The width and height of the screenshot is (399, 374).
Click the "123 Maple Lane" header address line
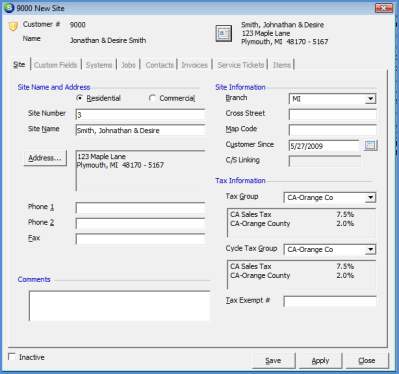[x=266, y=33]
